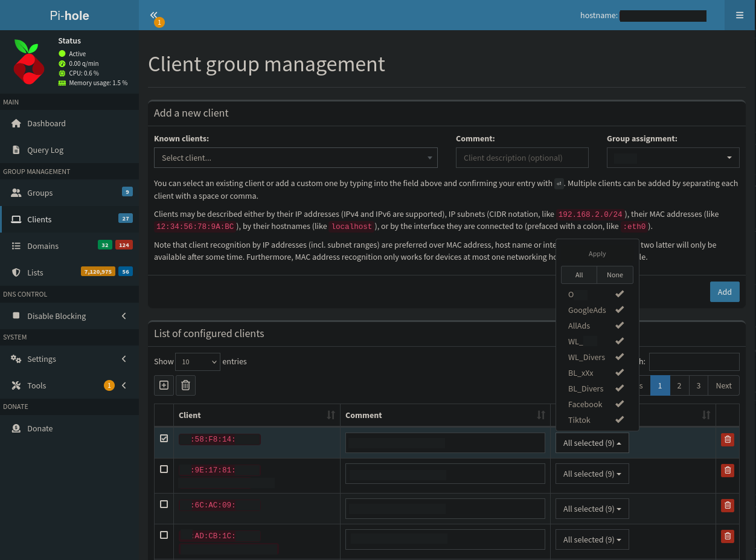Click the Pi-hole raspberry logo
The width and height of the screenshot is (756, 560).
pos(29,62)
